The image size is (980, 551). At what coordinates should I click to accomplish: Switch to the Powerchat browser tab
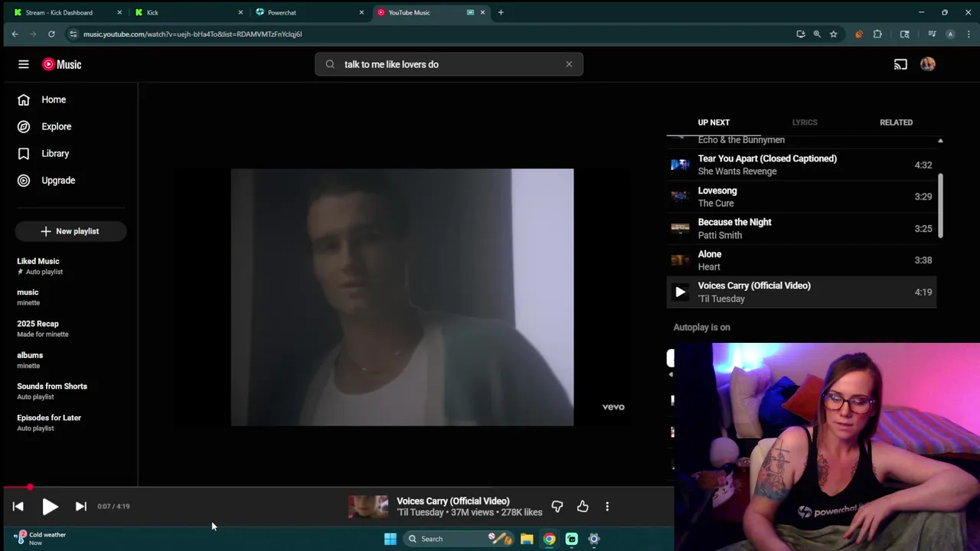click(x=308, y=12)
